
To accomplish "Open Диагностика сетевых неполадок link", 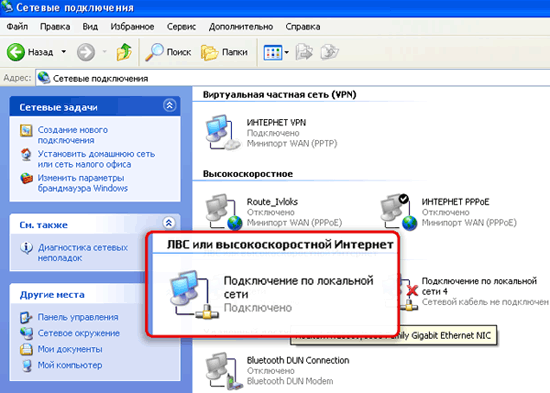I will 82,252.
